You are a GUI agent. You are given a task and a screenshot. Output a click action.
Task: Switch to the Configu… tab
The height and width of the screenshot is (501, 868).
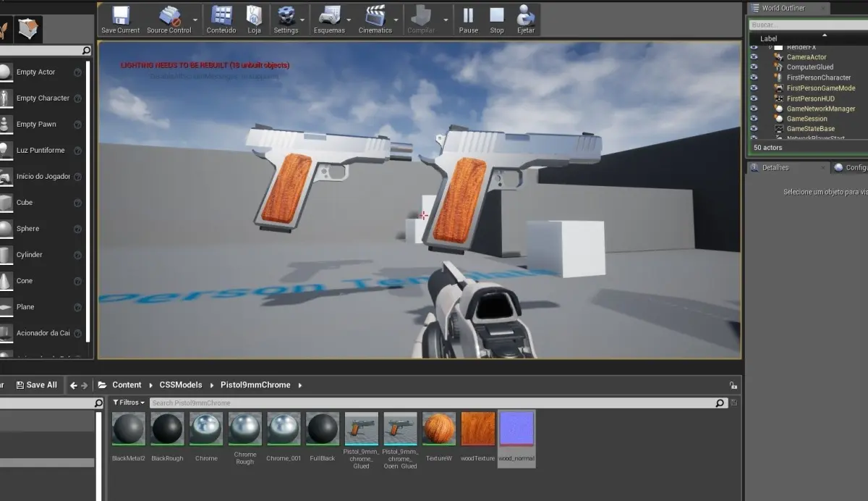tap(849, 167)
